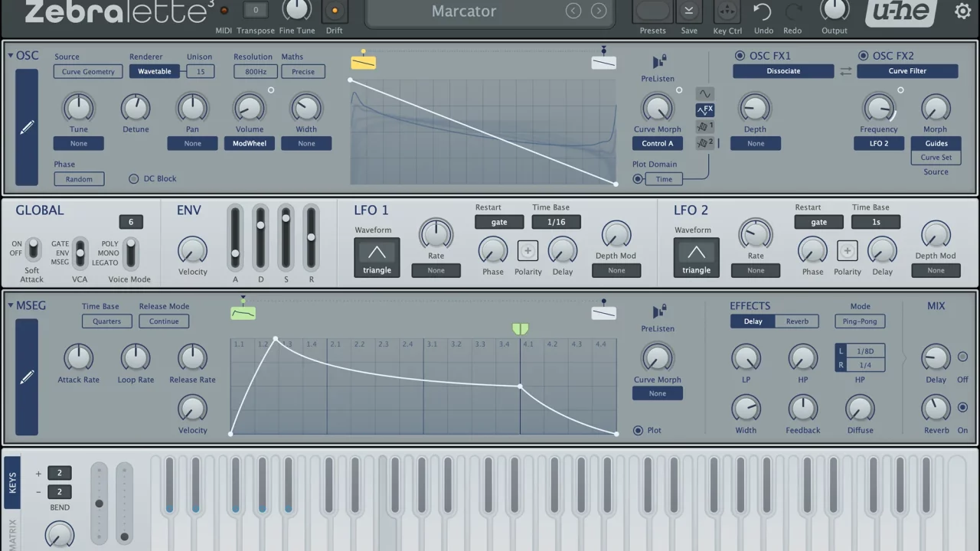Screen dimensions: 980x551
Task: Open the Dissociate effect dropdown
Action: click(x=783, y=71)
